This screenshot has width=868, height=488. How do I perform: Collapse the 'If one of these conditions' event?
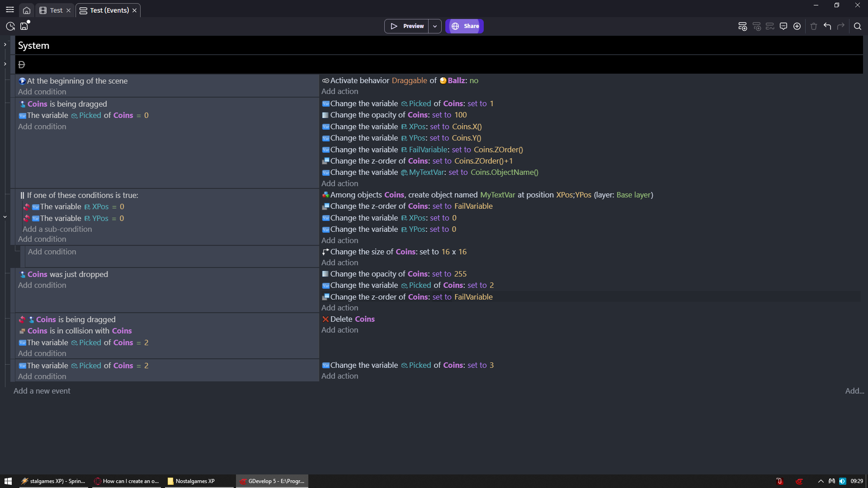5,217
